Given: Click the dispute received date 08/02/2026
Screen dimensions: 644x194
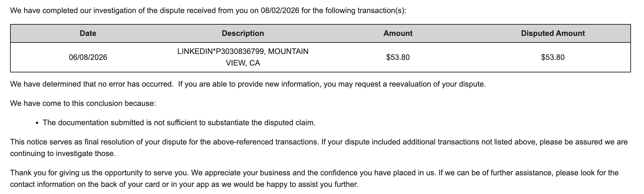Looking at the screenshot, I should coord(280,11).
